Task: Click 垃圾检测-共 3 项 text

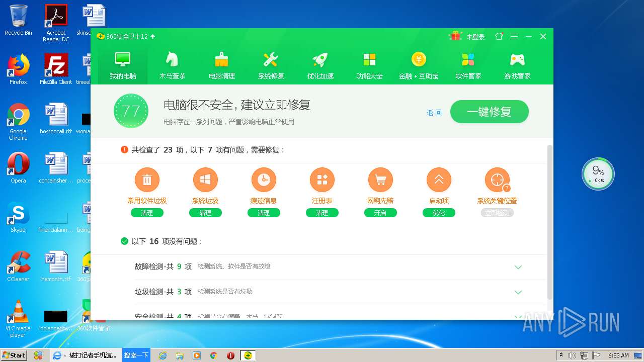Action: tap(163, 292)
